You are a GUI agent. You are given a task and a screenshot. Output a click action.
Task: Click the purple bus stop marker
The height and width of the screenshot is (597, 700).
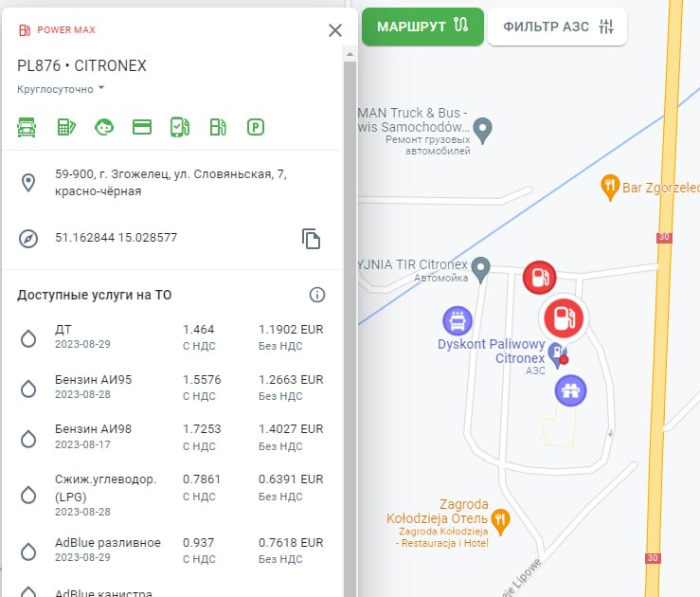tap(458, 320)
